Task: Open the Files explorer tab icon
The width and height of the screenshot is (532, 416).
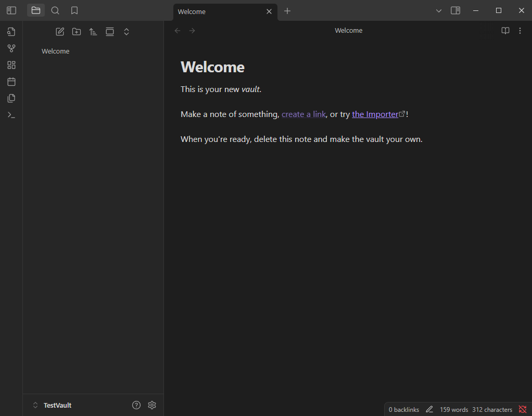Action: (x=35, y=10)
